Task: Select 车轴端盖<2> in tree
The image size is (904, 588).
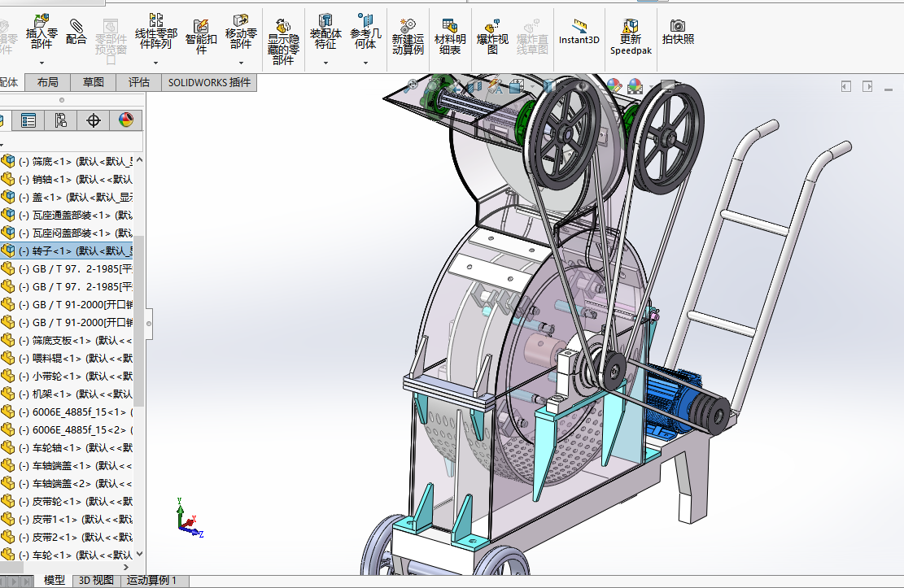Action: [x=67, y=483]
